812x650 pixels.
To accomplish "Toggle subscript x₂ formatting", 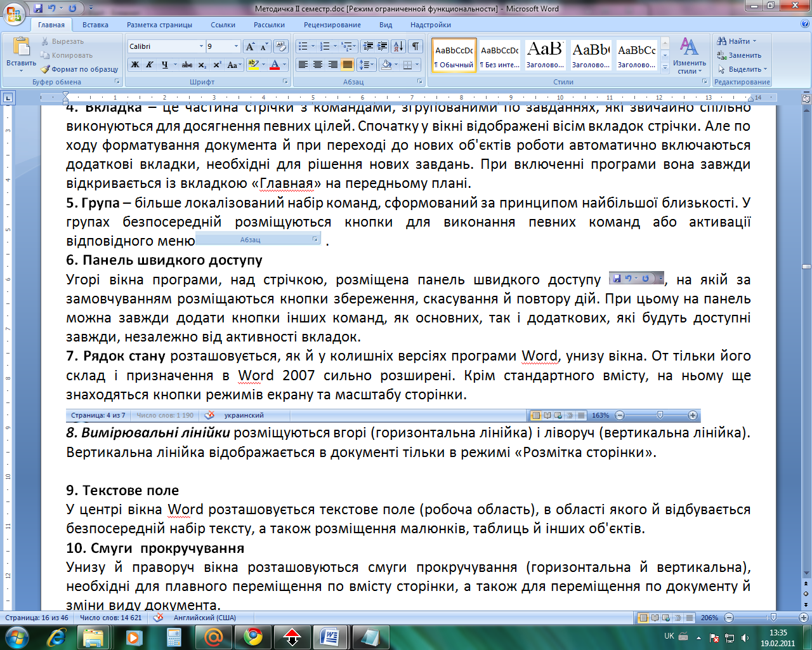I will point(202,65).
